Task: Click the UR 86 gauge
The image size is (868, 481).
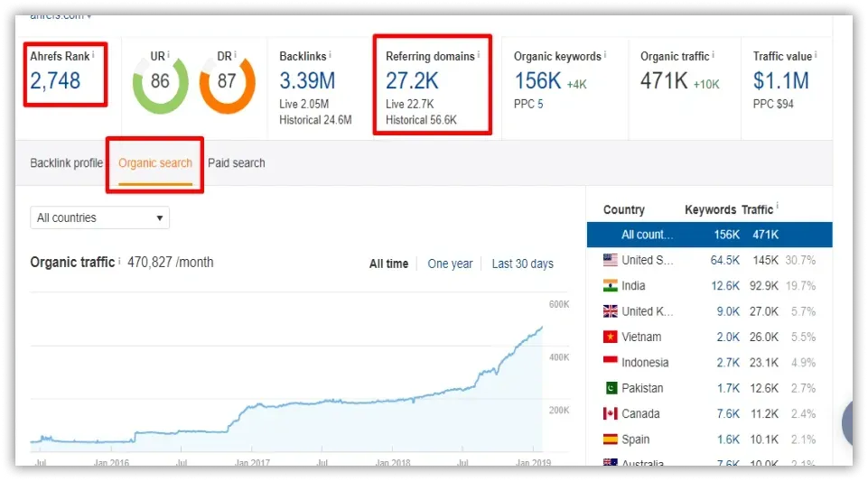Action: click(160, 84)
